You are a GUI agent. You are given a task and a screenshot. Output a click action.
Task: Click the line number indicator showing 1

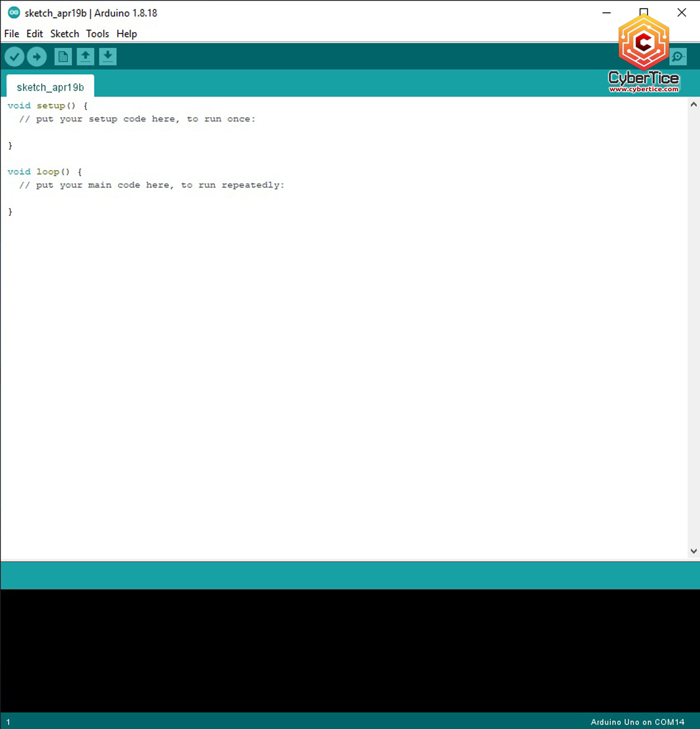(x=8, y=722)
